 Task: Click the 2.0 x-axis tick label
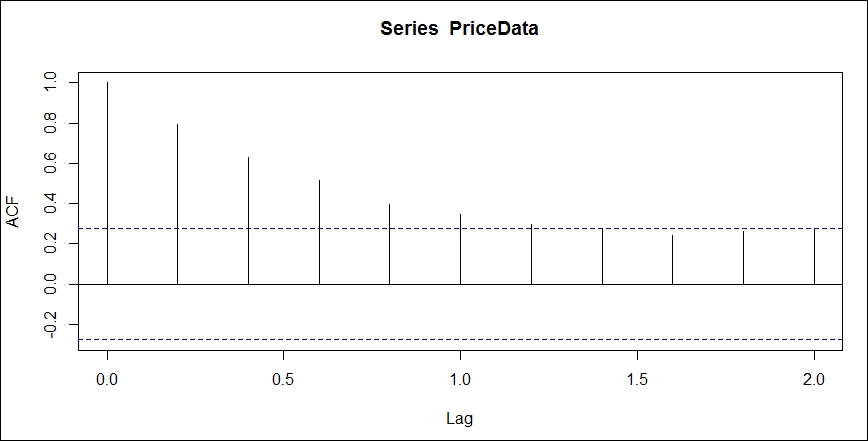click(x=814, y=379)
